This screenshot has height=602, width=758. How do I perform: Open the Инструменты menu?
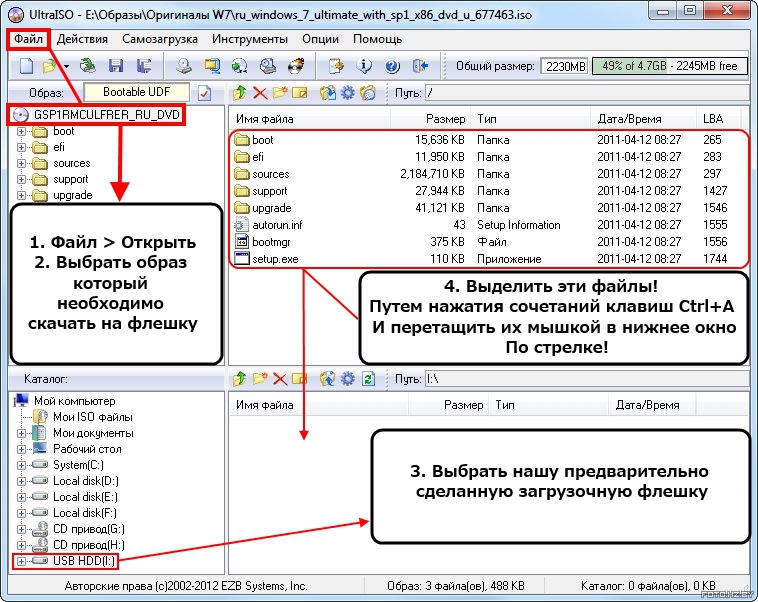click(249, 39)
